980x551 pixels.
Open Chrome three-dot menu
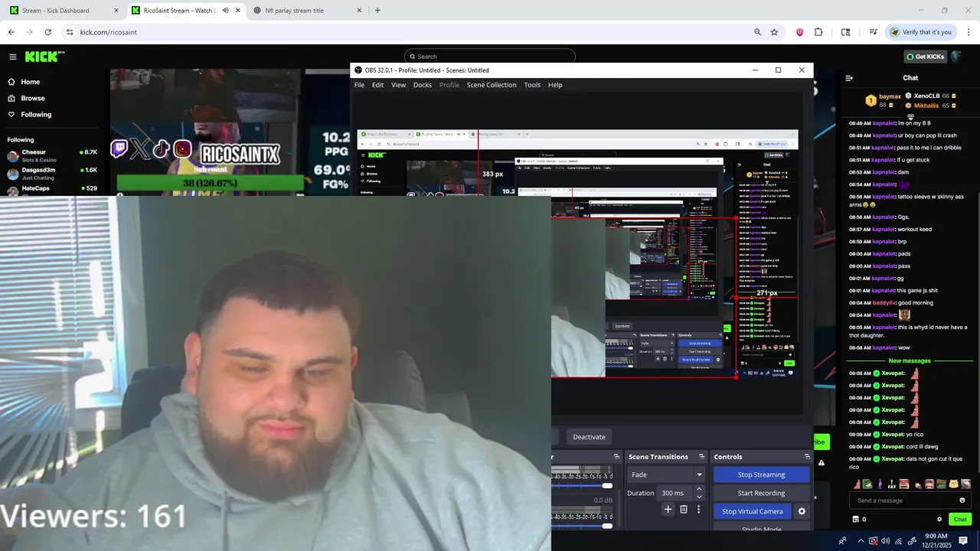pos(969,32)
